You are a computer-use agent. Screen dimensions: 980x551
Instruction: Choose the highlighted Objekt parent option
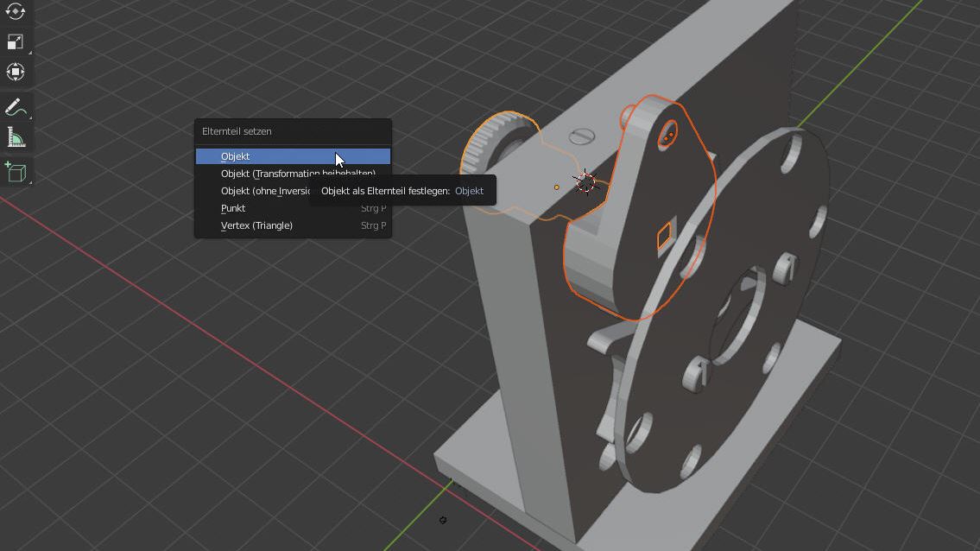click(x=293, y=156)
